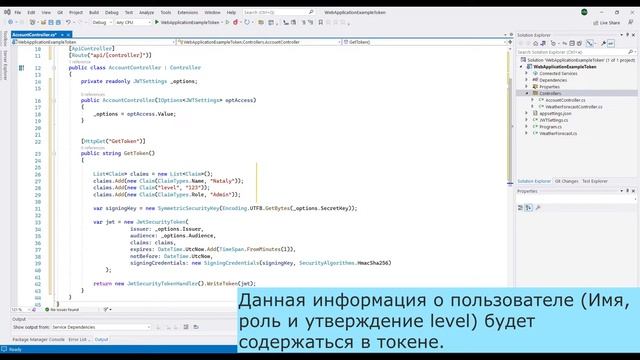The height and width of the screenshot is (360, 640).
Task: Open the Build menu
Action: pyautogui.click(x=94, y=13)
